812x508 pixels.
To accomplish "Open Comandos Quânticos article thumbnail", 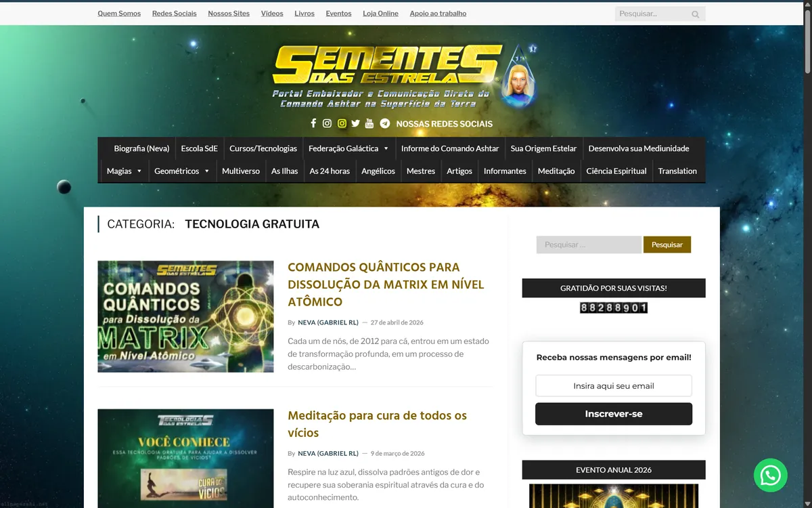I will click(185, 316).
